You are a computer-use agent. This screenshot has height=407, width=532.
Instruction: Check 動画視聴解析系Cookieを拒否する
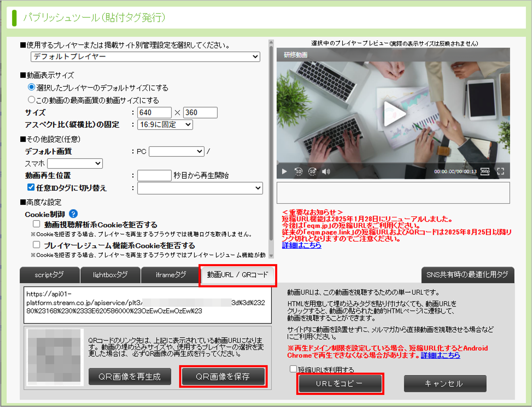click(x=36, y=224)
